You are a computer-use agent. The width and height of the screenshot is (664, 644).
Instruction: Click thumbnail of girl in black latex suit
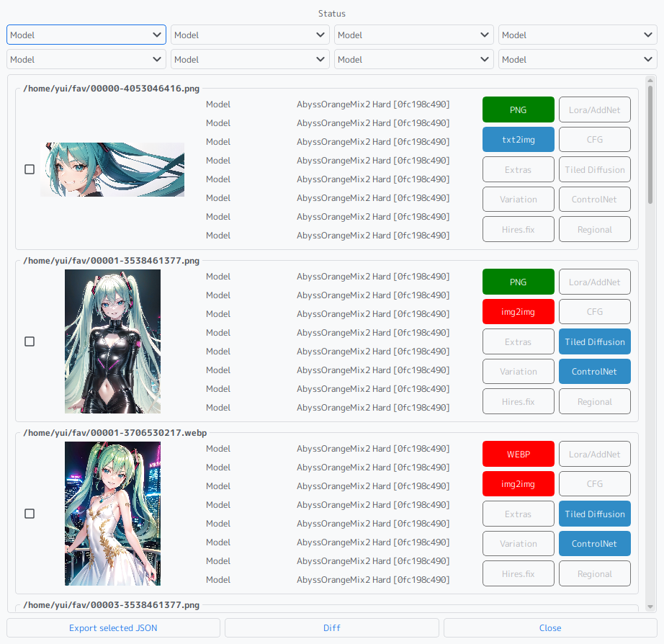(112, 341)
